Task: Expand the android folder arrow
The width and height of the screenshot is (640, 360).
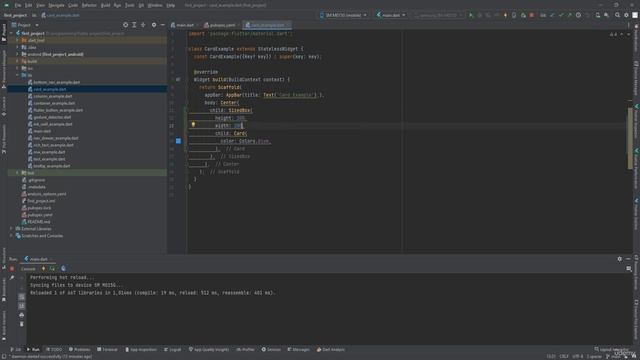Action: 17,54
